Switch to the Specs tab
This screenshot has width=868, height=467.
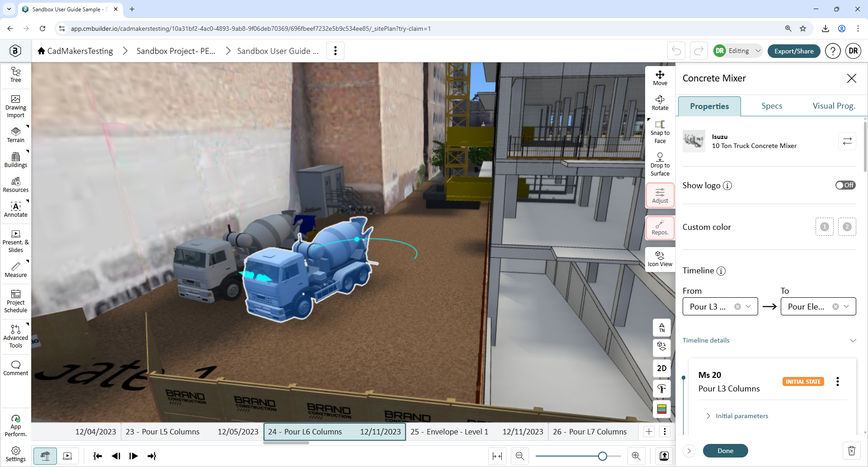click(772, 106)
